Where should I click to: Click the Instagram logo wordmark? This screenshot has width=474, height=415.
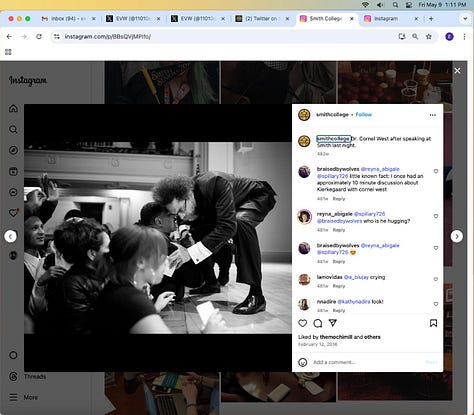[28, 80]
